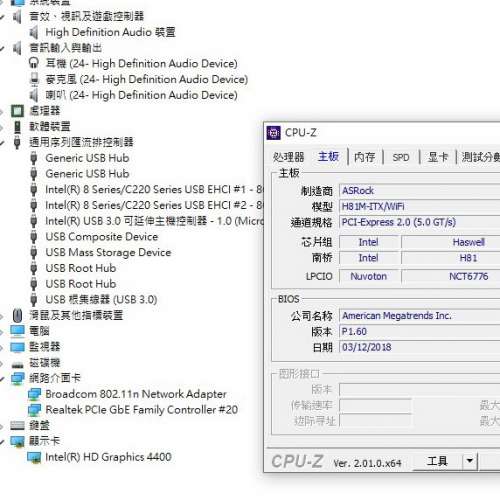The height and width of the screenshot is (500, 500).
Task: Collapse the 網路介面卡 tree node
Action: tap(2, 379)
